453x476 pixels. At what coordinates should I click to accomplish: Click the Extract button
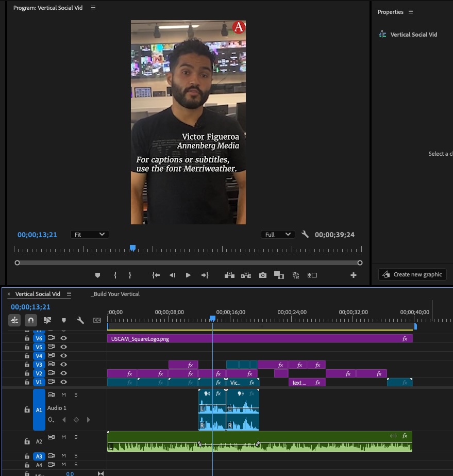246,275
